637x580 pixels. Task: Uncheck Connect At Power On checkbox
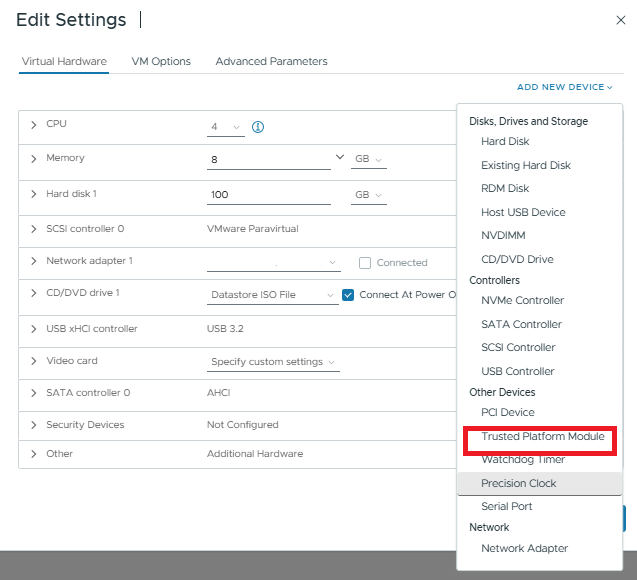click(x=348, y=295)
